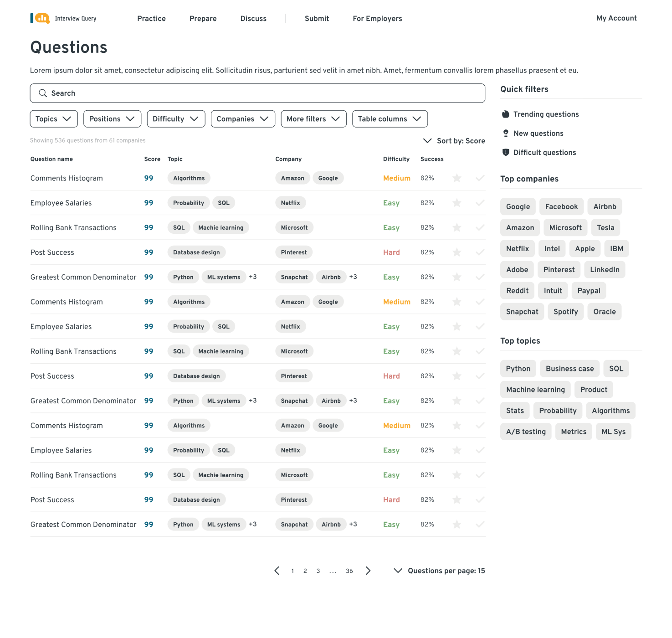The image size is (672, 638).
Task: Mark the third Employee Salaries row as completed
Action: point(480,450)
